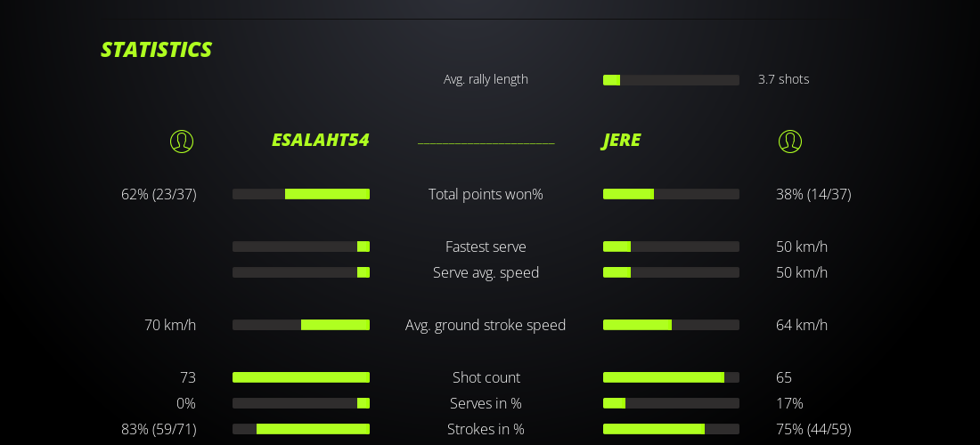Click ESALAHT54's Total points won bar

coord(301,194)
